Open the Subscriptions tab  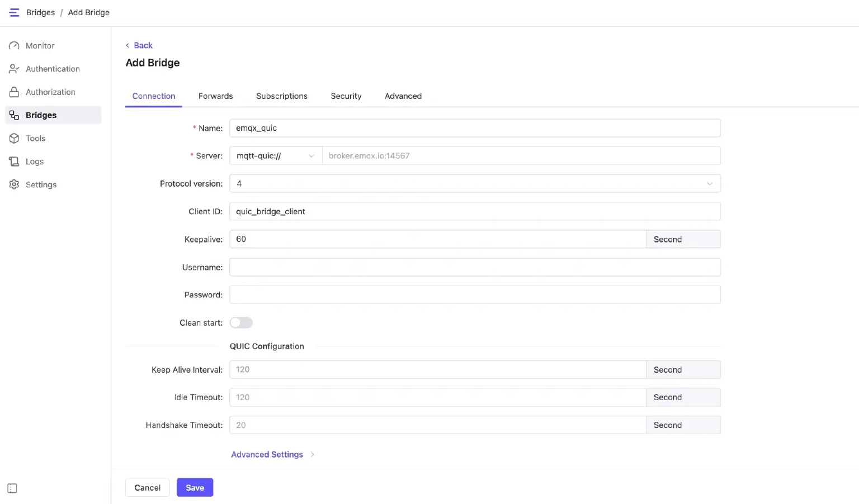(281, 96)
